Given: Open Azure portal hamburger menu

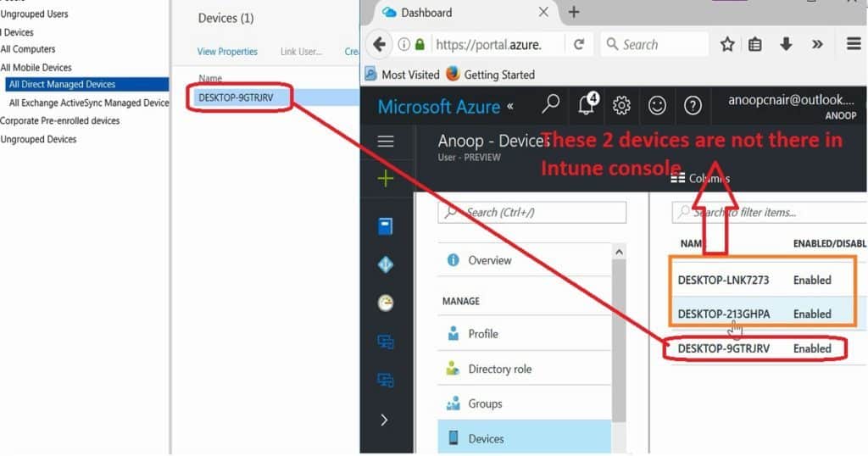Looking at the screenshot, I should coord(386,142).
